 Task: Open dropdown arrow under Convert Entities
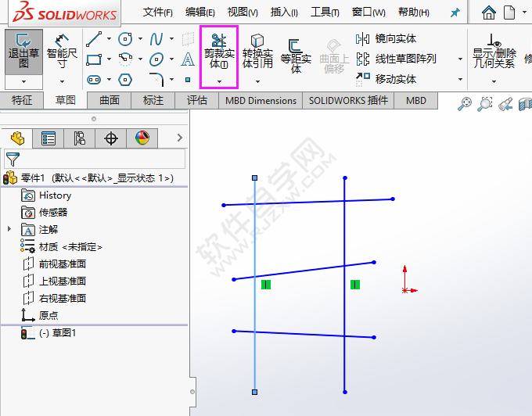257,81
